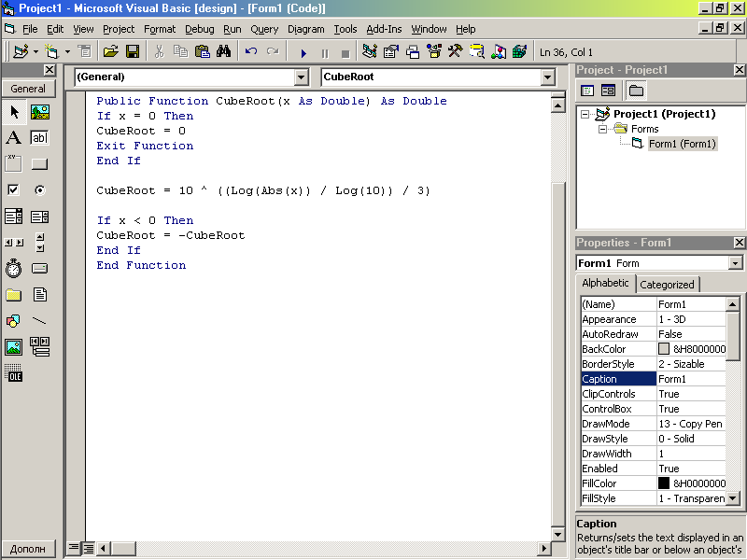Click the Break pause button
This screenshot has width=747, height=560.
click(325, 53)
